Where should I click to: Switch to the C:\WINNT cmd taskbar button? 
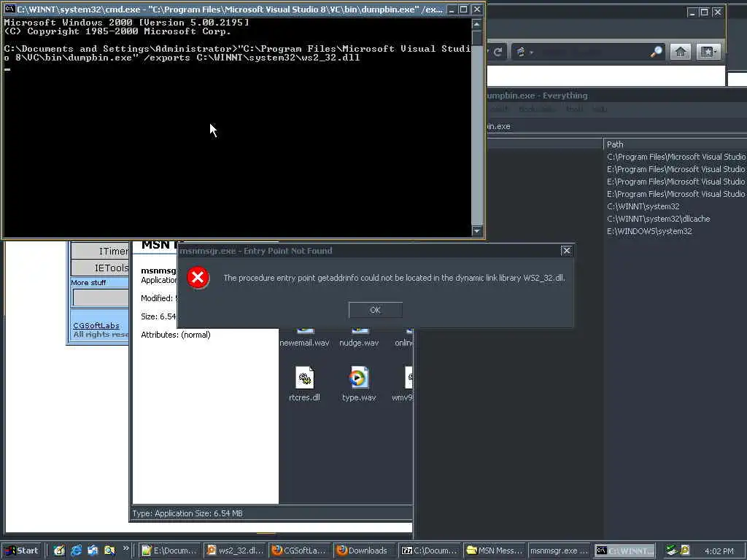point(624,551)
